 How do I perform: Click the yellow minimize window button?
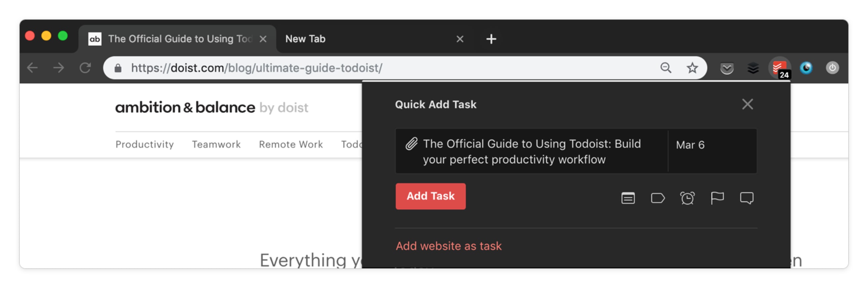coord(46,36)
